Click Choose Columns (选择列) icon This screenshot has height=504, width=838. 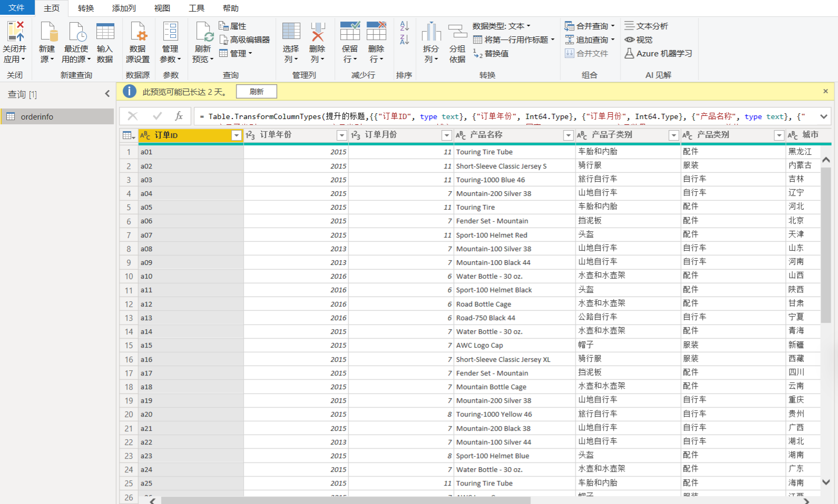pyautogui.click(x=291, y=32)
